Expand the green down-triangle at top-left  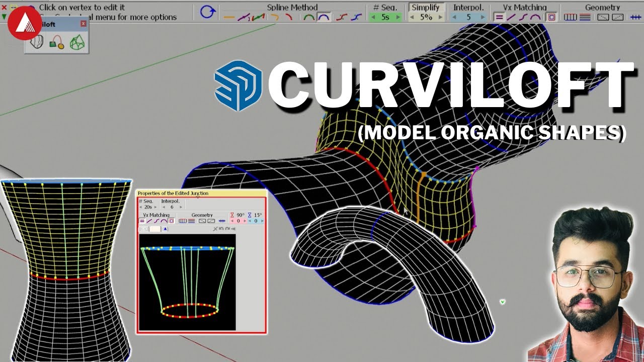4,17
